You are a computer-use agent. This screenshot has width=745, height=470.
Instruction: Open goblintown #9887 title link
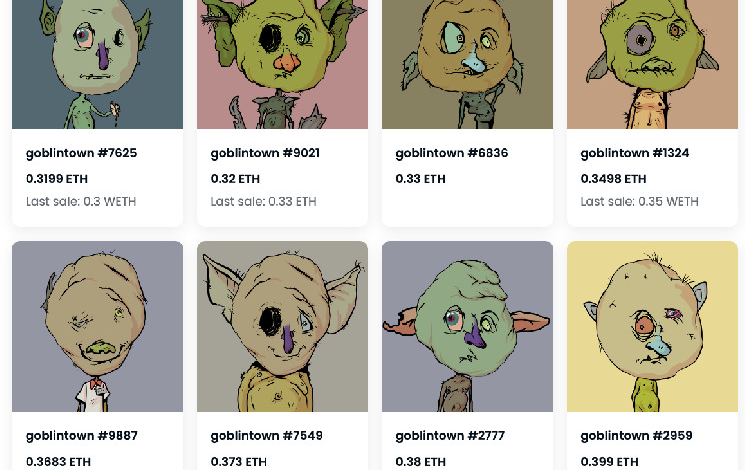pyautogui.click(x=82, y=436)
